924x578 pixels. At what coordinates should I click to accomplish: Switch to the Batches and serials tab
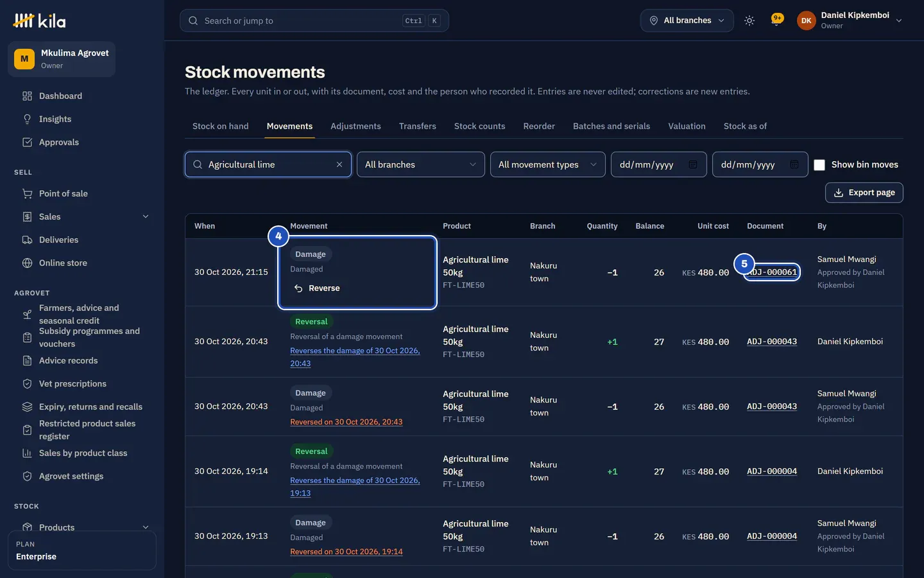612,126
